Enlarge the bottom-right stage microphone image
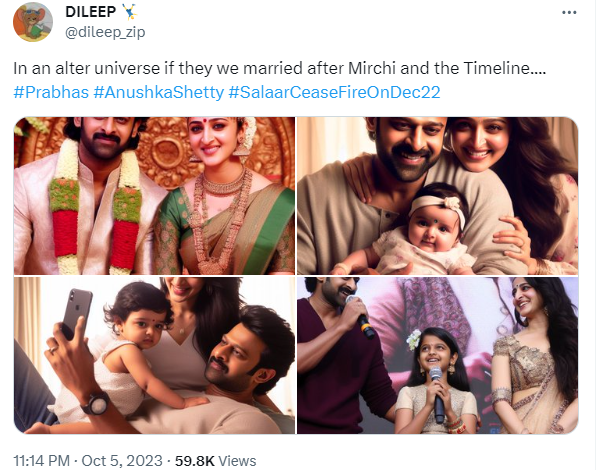This screenshot has height=470, width=601. 437,356
